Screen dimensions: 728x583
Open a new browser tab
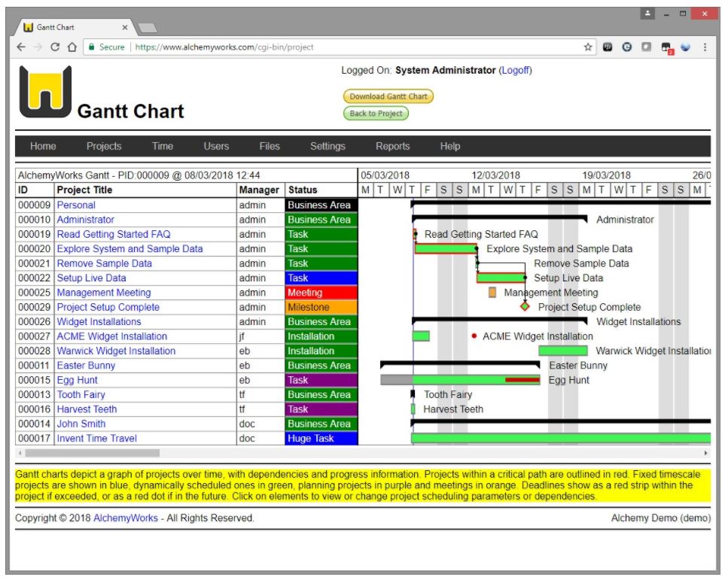(148, 29)
